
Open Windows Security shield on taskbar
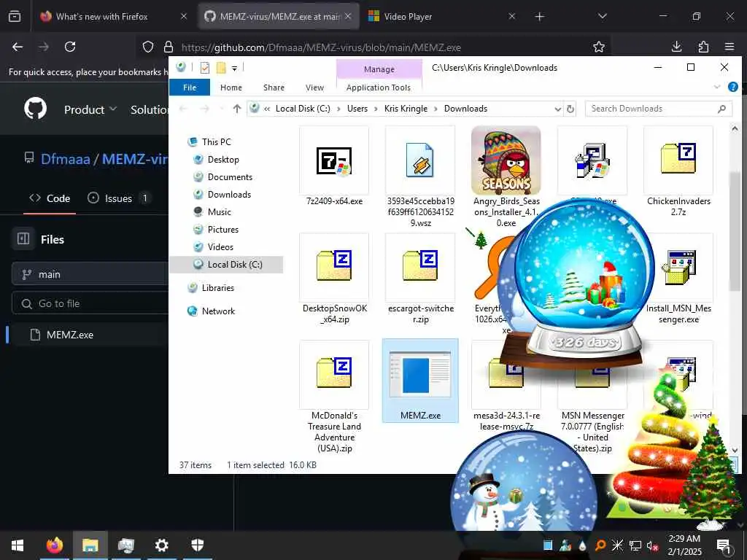click(197, 545)
